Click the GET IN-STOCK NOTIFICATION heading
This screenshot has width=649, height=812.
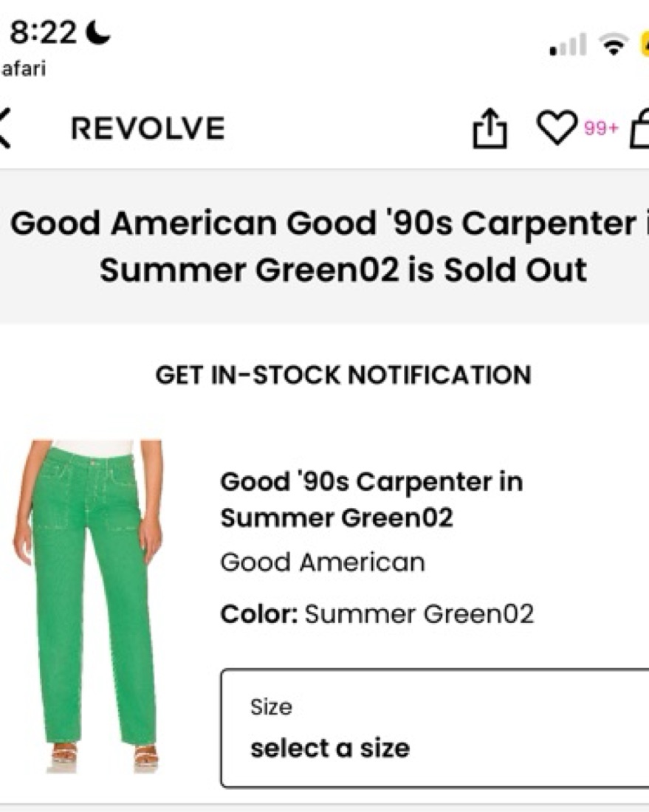pos(343,375)
